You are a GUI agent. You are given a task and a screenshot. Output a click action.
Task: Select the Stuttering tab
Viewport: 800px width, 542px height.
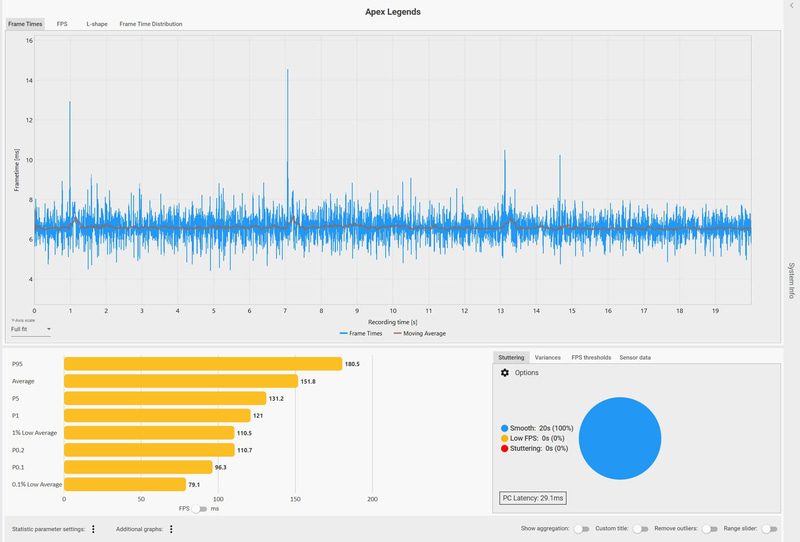click(511, 357)
